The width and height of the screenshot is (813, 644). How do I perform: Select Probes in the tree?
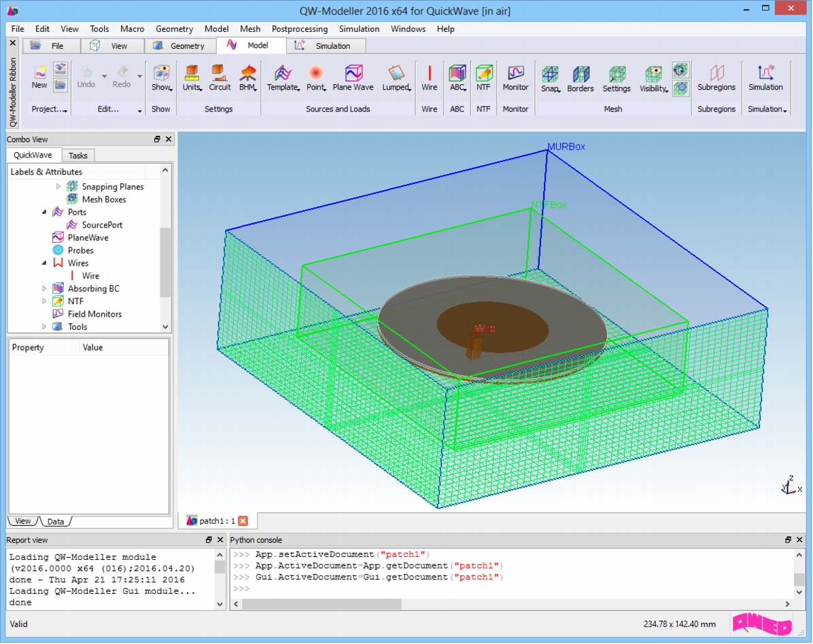tap(80, 250)
